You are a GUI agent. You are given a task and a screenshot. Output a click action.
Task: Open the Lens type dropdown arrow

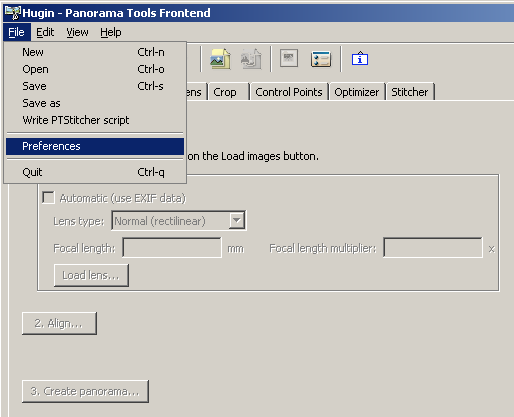(x=237, y=220)
